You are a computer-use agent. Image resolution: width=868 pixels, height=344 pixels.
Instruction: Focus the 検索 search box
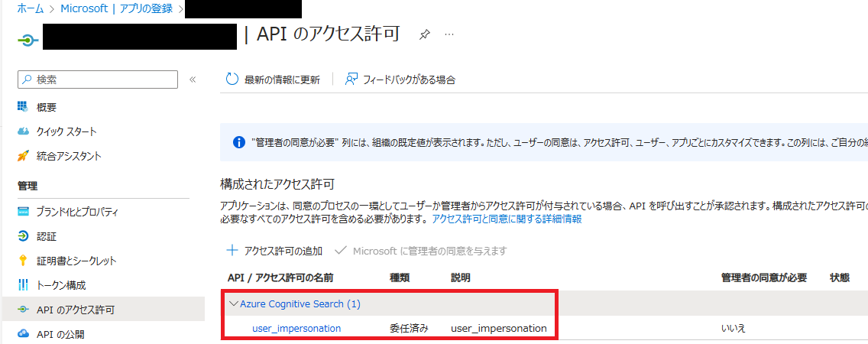pyautogui.click(x=98, y=80)
